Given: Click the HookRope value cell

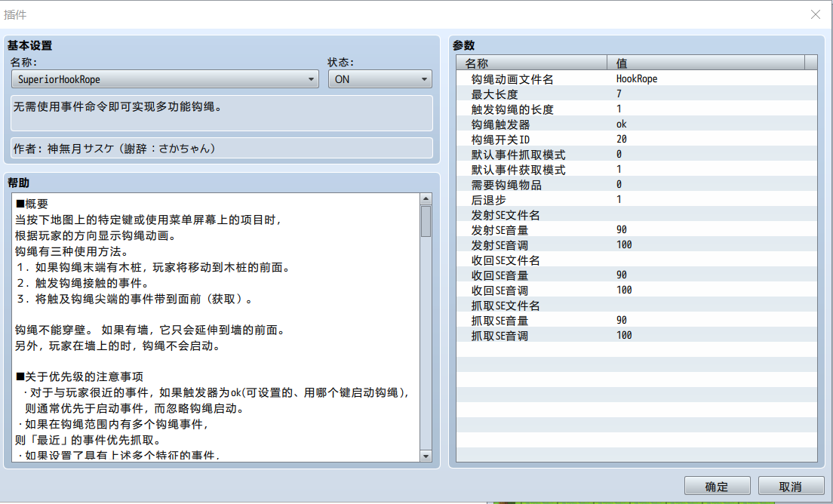Looking at the screenshot, I should pos(637,78).
